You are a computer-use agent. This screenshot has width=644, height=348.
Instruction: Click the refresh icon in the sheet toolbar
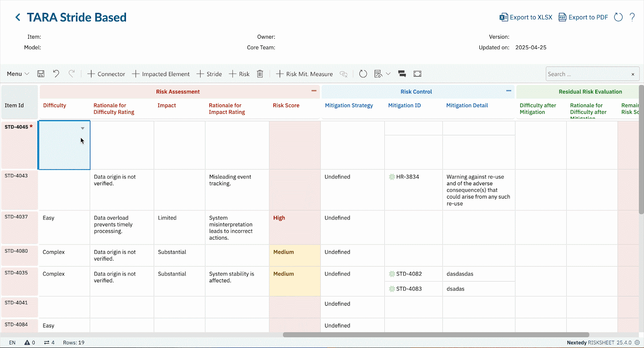363,74
